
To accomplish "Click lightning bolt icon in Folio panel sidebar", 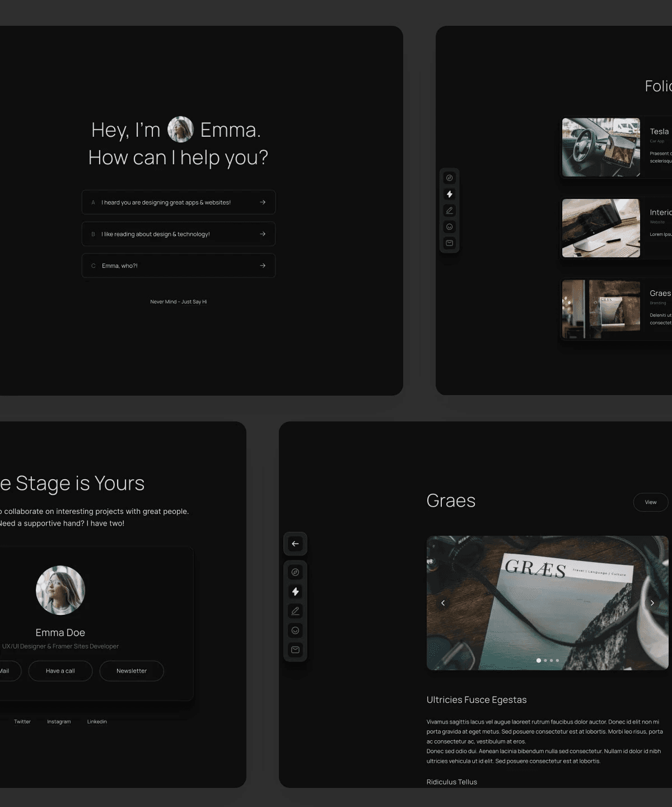I will pos(449,194).
